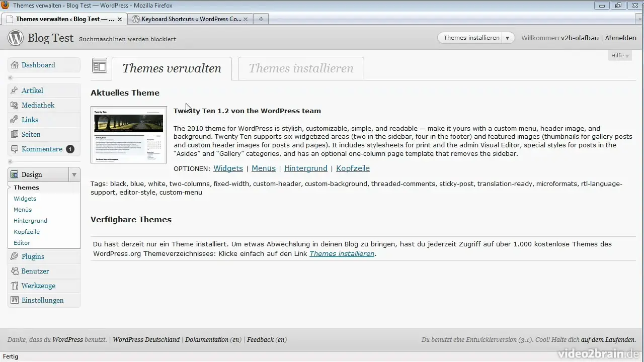Click the WordPress link in the footer
The height and width of the screenshot is (362, 644).
[x=67, y=340]
